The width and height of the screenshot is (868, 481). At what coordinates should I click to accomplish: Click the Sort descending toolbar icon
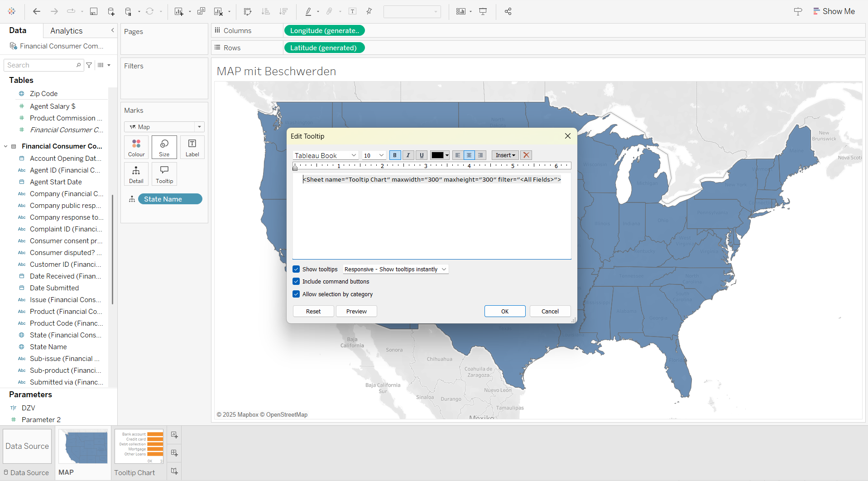click(x=283, y=11)
